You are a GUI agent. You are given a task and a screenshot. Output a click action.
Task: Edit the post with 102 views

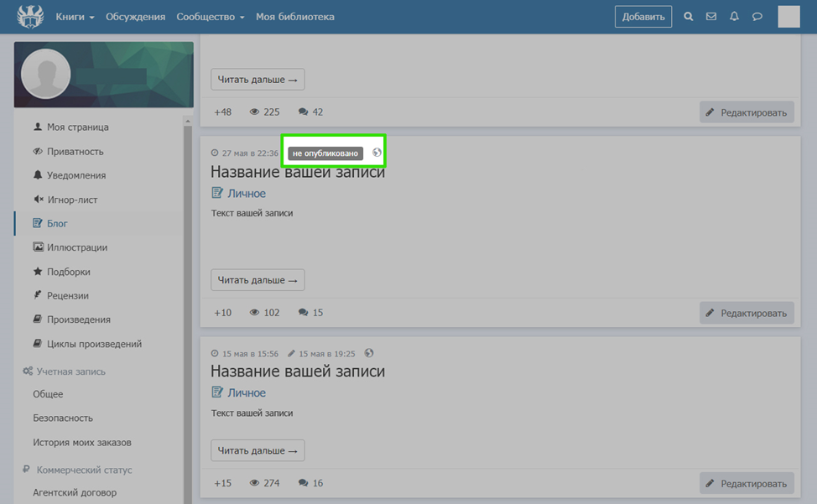pyautogui.click(x=747, y=313)
